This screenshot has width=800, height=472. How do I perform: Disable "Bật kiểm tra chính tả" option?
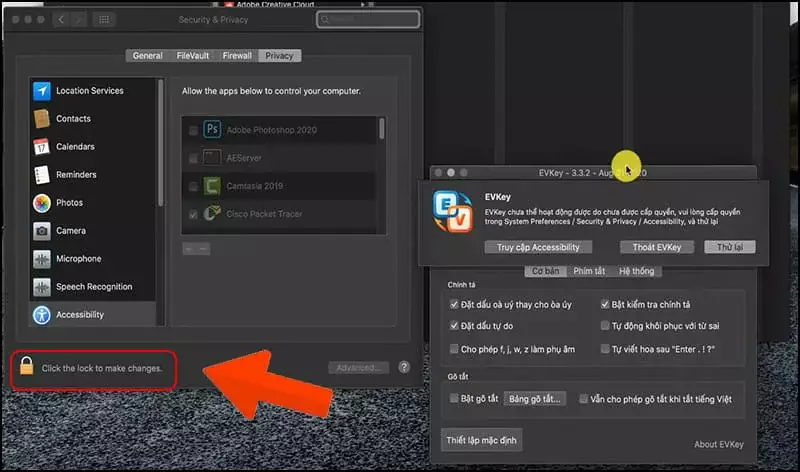[x=606, y=304]
